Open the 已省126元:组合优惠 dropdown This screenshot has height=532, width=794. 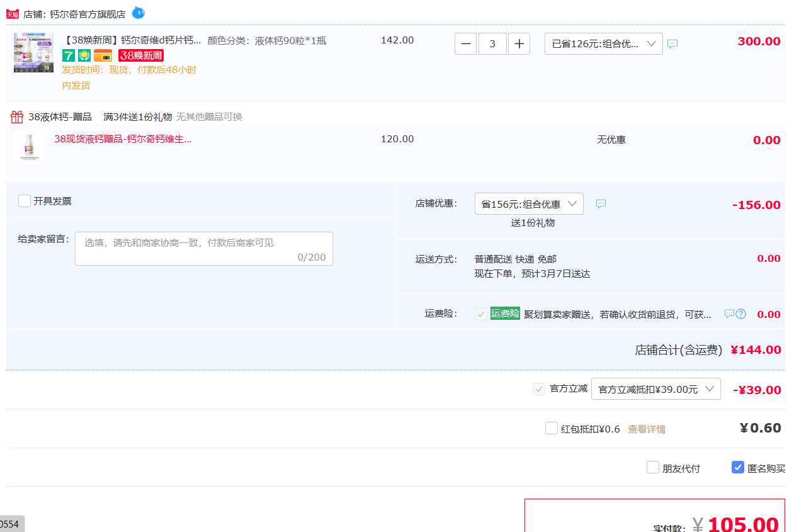point(603,44)
